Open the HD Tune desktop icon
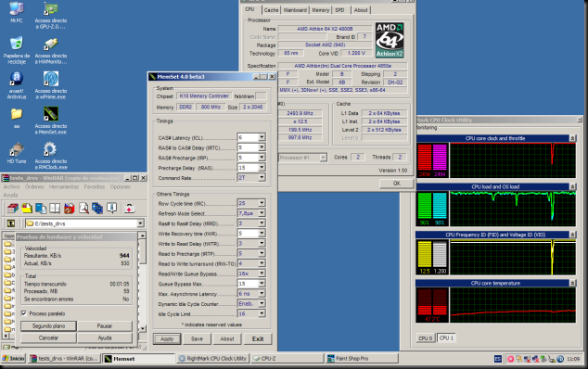588x369 pixels. (x=17, y=153)
